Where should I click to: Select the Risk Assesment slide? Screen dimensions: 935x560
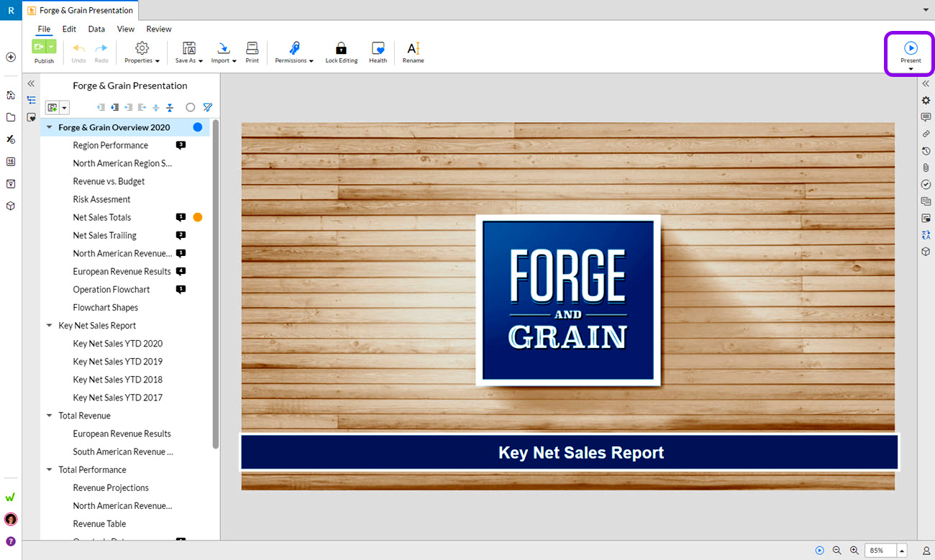(x=101, y=199)
